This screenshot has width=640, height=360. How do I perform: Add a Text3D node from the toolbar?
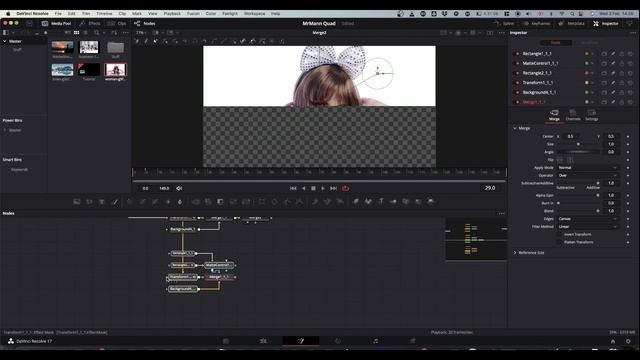point(381,202)
